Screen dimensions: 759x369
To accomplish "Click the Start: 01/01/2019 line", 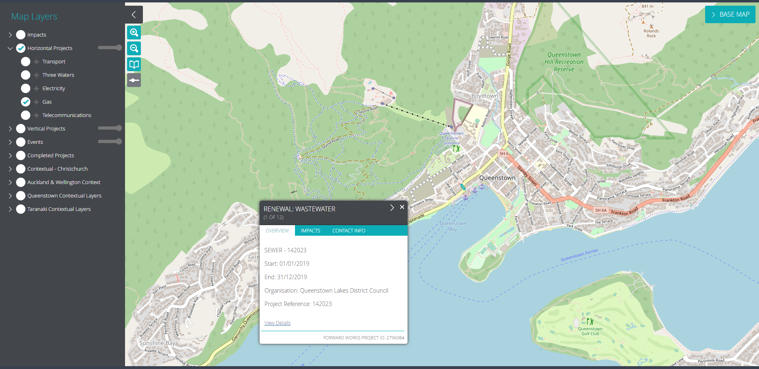I will tap(287, 264).
